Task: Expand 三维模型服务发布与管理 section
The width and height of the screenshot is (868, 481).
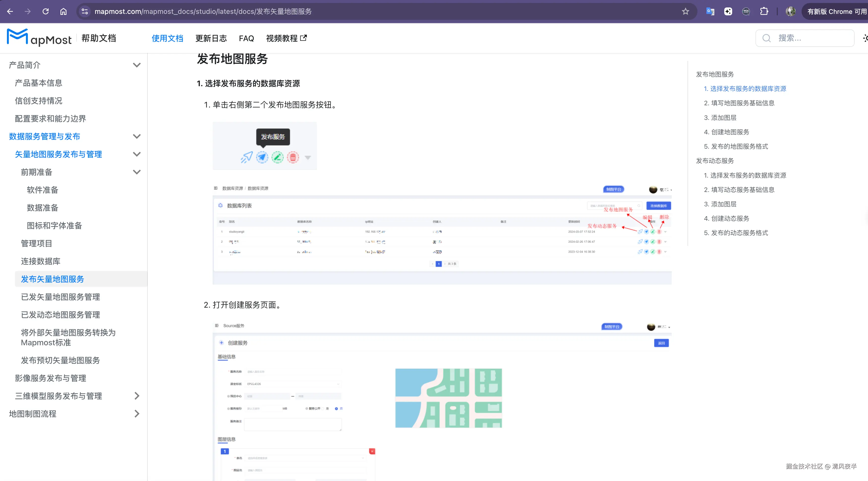Action: [137, 396]
